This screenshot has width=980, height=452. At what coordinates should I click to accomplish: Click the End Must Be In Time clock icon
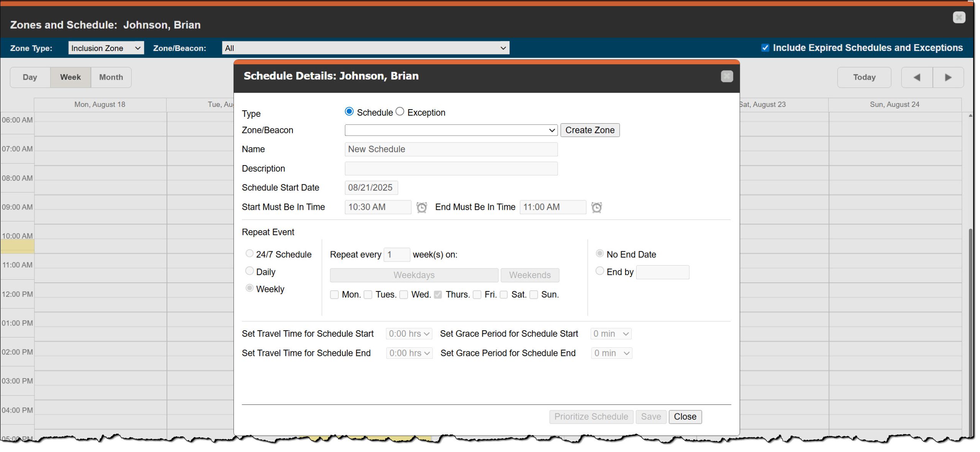pos(596,207)
